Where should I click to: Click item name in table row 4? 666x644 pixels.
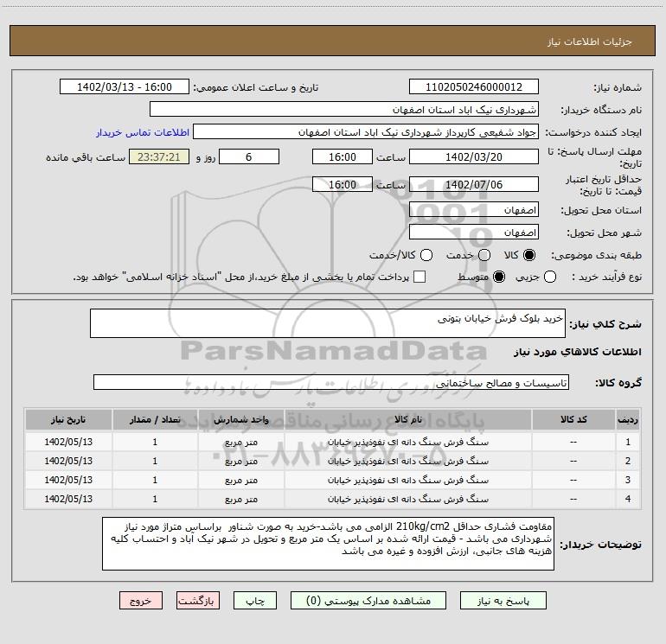[x=407, y=500]
